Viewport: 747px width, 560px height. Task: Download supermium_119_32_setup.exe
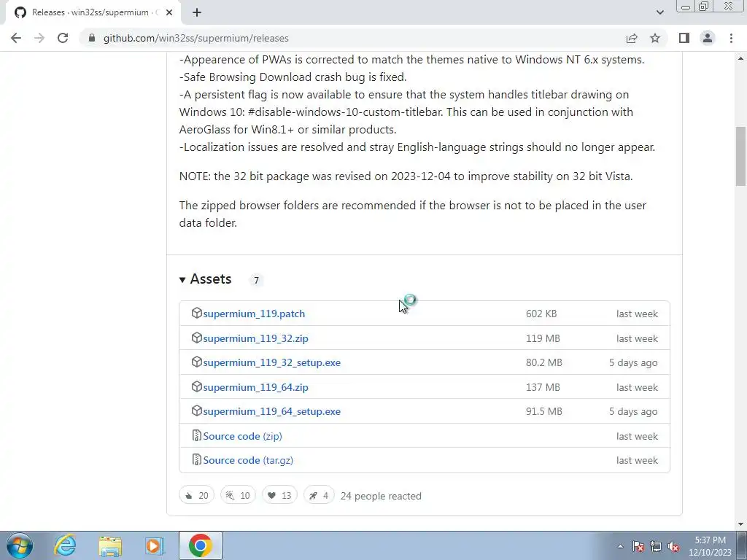point(272,363)
